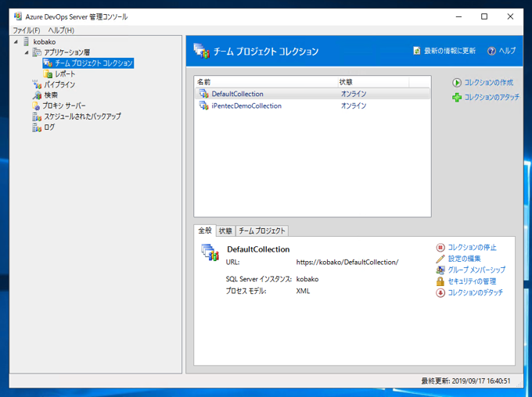This screenshot has height=397, width=532.
Task: Open セキュリティの管理 link
Action: click(x=472, y=281)
